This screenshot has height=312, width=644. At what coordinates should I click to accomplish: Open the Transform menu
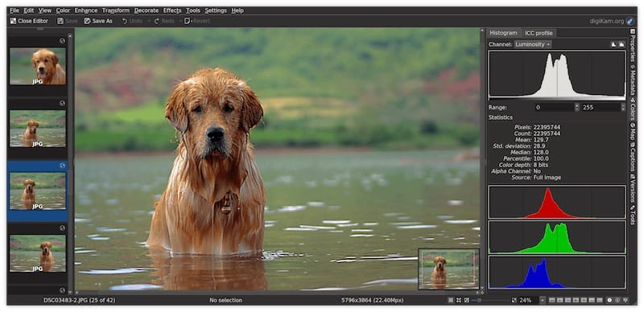pyautogui.click(x=116, y=10)
